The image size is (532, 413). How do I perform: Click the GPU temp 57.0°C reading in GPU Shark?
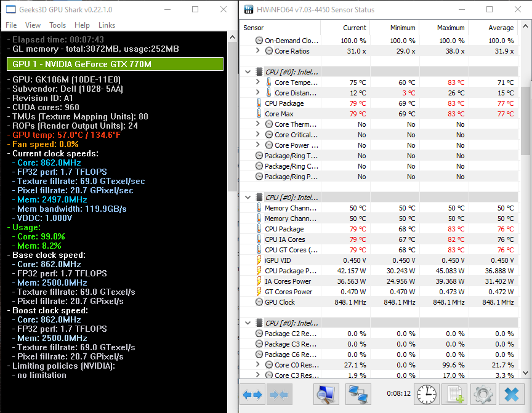(x=64, y=135)
